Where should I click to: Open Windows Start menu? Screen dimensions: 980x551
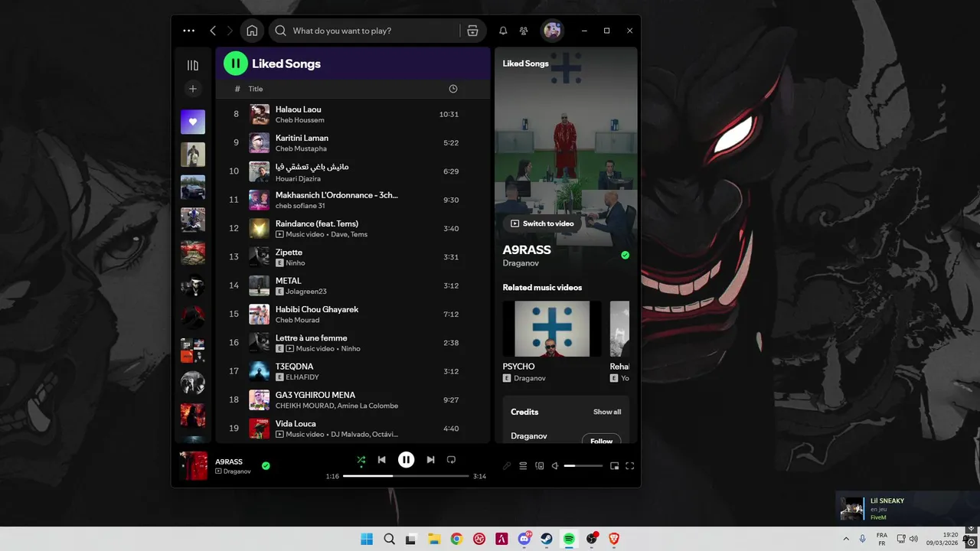coord(367,539)
